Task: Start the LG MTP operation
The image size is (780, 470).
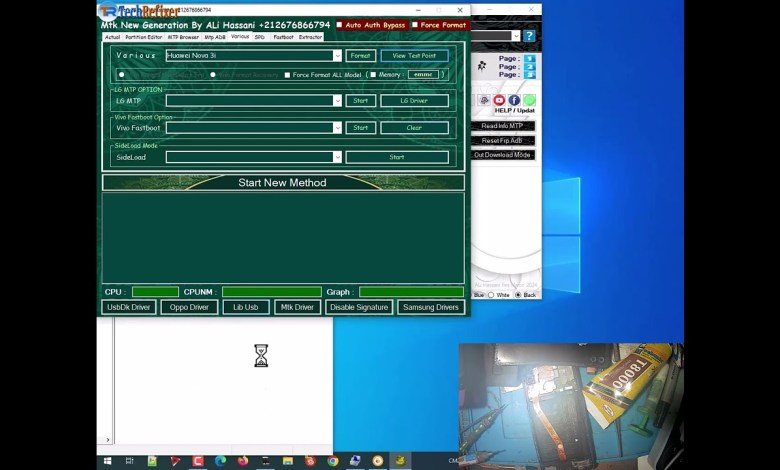Action: pos(361,100)
